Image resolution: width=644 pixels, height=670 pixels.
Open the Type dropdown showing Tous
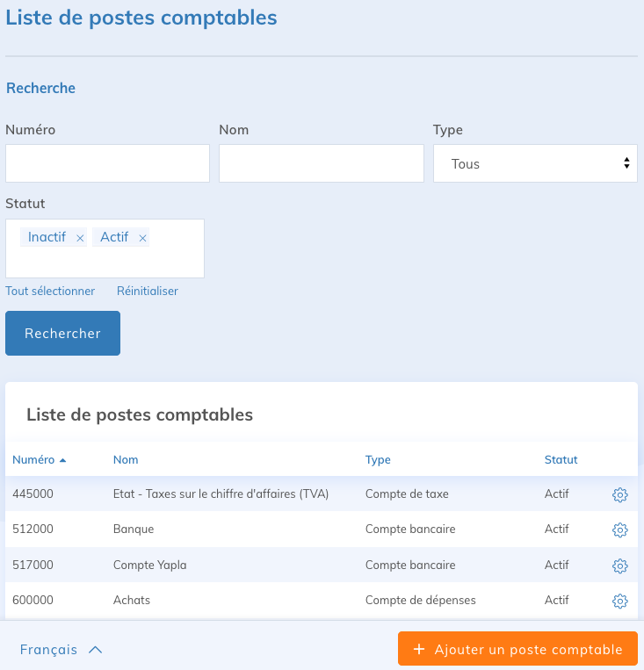534,164
